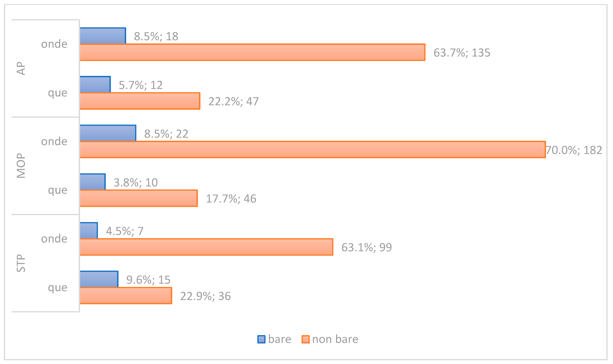The image size is (613, 364).
Task: Click the longest orange bar, 70.0%; 182
Action: click(312, 150)
